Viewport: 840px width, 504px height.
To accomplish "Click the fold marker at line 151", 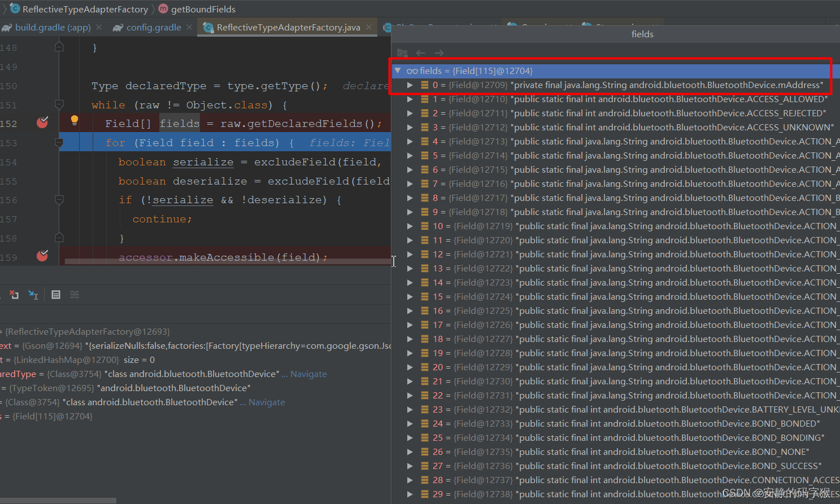I will 59,104.
